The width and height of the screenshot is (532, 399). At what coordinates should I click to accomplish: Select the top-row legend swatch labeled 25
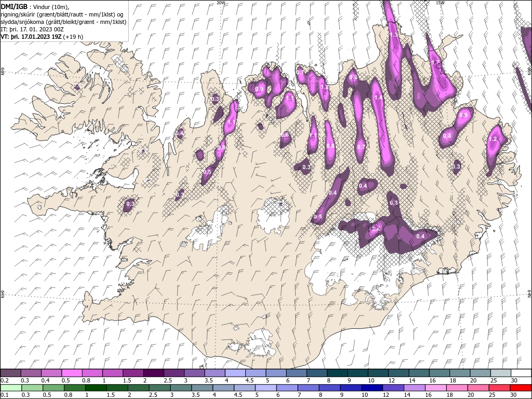pos(501,373)
